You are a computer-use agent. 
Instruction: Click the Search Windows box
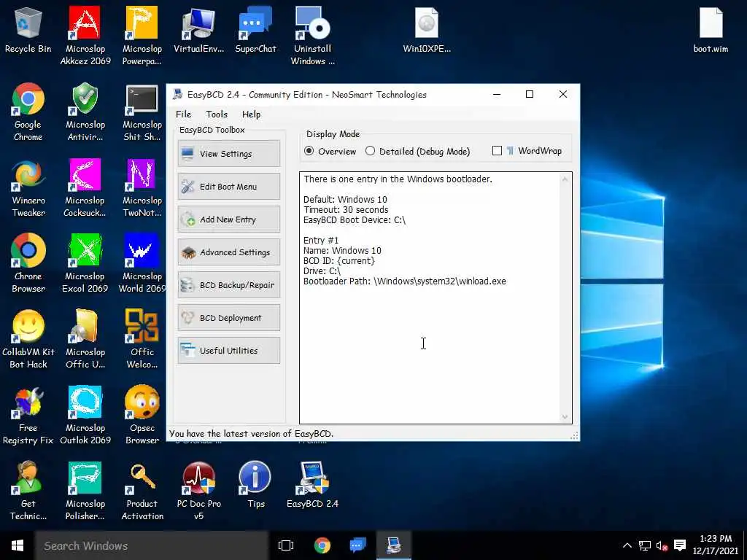pos(152,545)
